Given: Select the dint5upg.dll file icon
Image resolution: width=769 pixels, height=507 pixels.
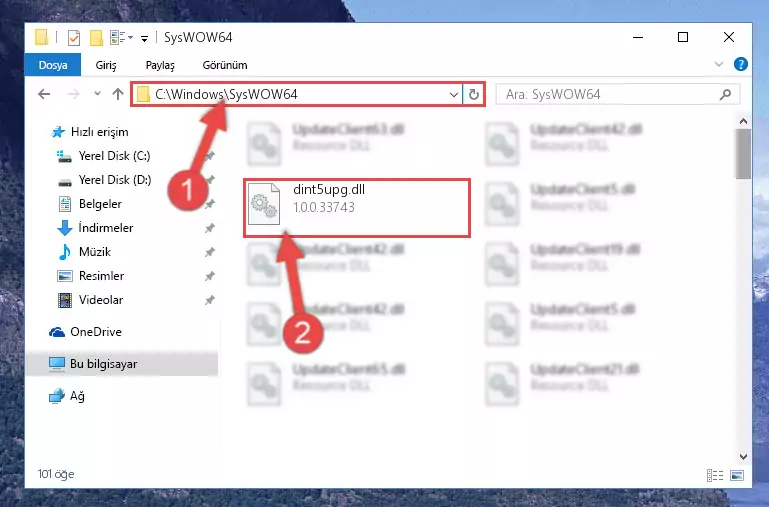Looking at the screenshot, I should coord(264,204).
